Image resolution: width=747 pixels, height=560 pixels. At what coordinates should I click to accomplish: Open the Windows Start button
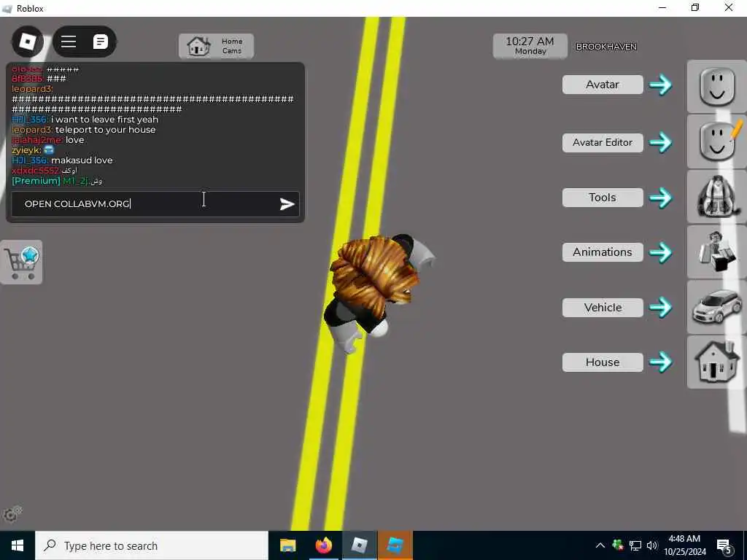[x=18, y=545]
